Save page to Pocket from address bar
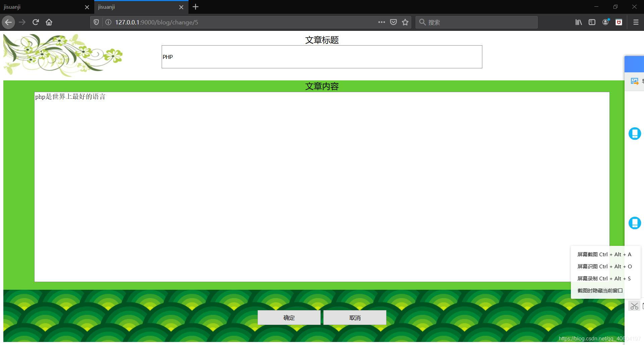 pyautogui.click(x=393, y=22)
